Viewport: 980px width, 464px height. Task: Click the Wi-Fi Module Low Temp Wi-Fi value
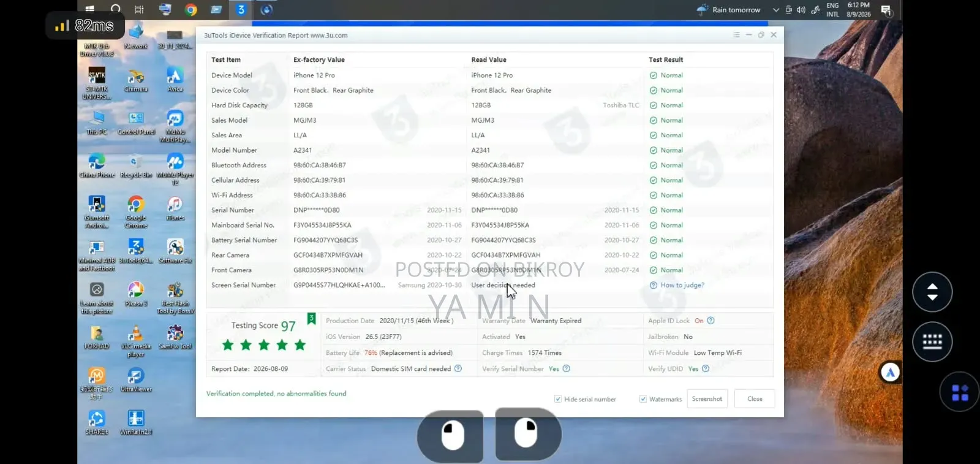tap(718, 353)
